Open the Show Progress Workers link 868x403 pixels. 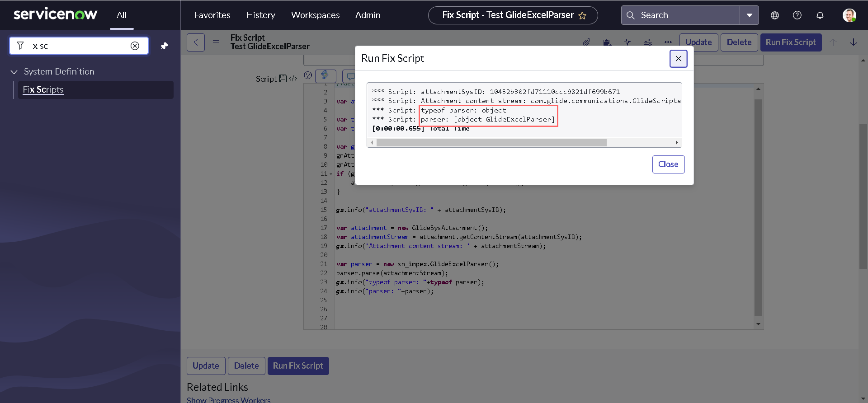click(229, 400)
